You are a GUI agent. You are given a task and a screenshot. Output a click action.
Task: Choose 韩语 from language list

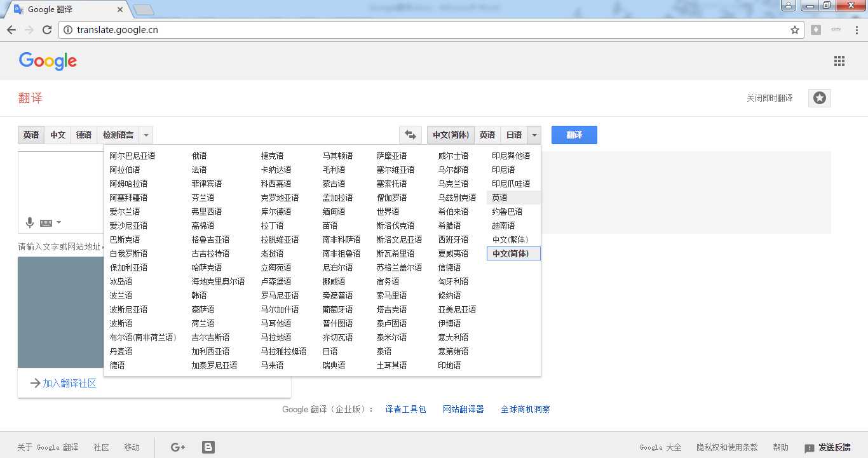point(199,295)
